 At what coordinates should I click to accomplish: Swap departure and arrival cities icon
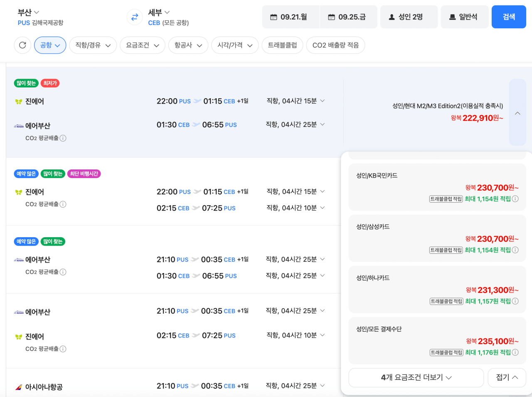click(135, 17)
